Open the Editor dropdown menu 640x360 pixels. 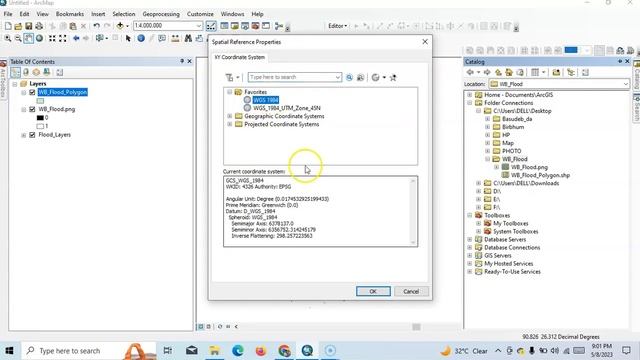[338, 26]
